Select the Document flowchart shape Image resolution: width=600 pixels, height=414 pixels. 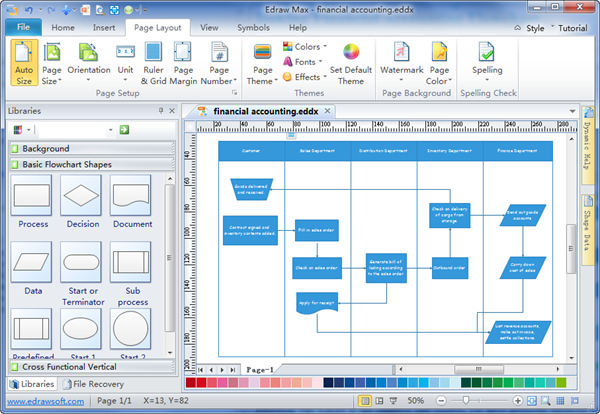(132, 200)
